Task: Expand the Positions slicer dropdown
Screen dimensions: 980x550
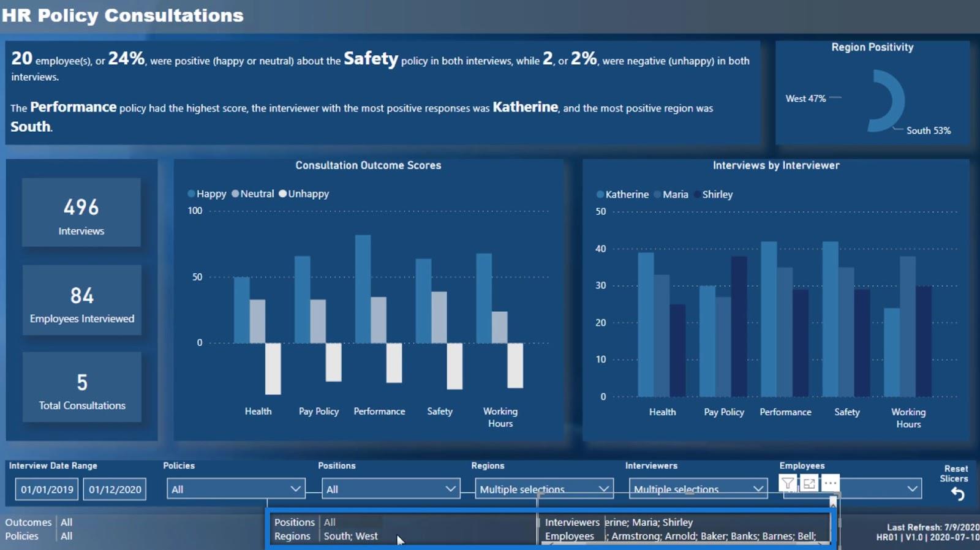Action: pos(391,489)
